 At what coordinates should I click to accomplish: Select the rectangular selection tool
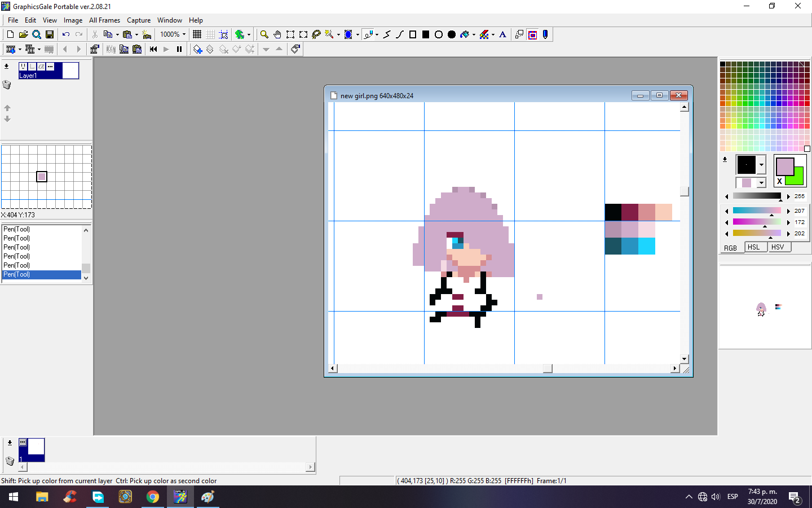(x=290, y=34)
